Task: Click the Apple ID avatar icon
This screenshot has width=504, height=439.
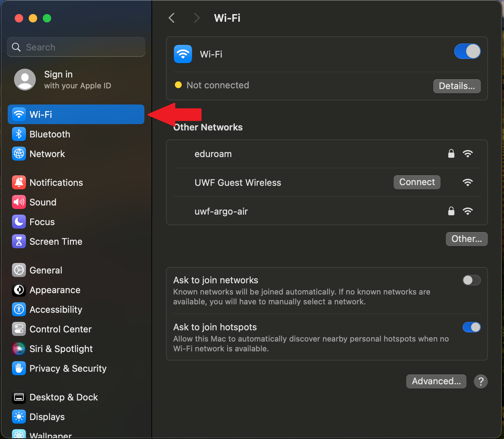Action: coord(25,80)
